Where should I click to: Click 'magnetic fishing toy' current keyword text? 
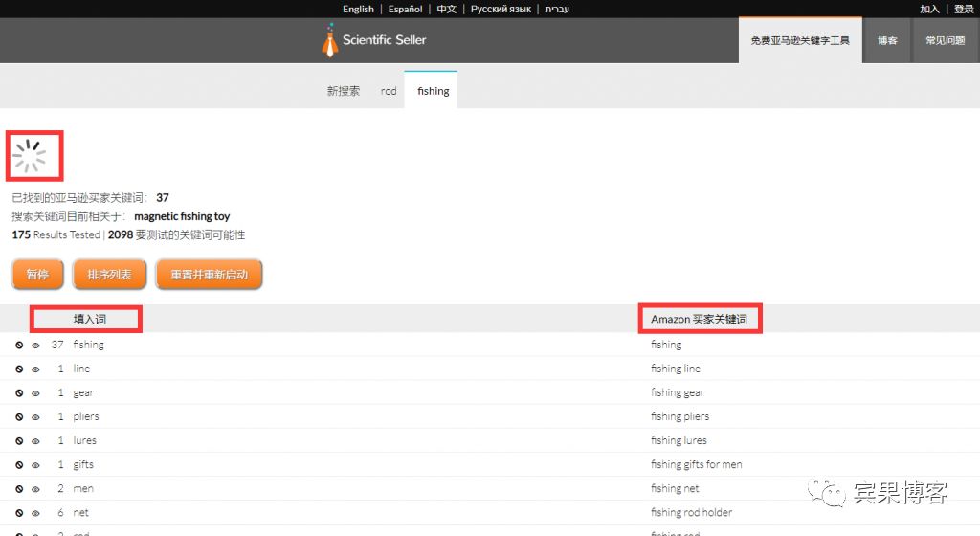[182, 216]
